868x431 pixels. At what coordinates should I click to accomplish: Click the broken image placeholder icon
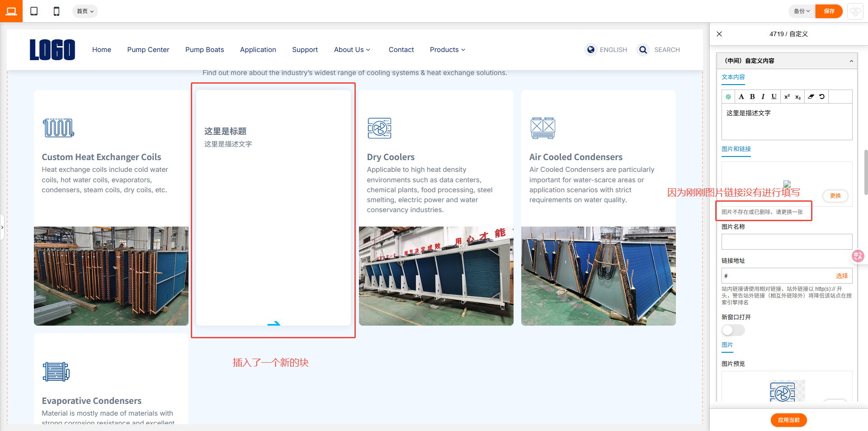787,184
